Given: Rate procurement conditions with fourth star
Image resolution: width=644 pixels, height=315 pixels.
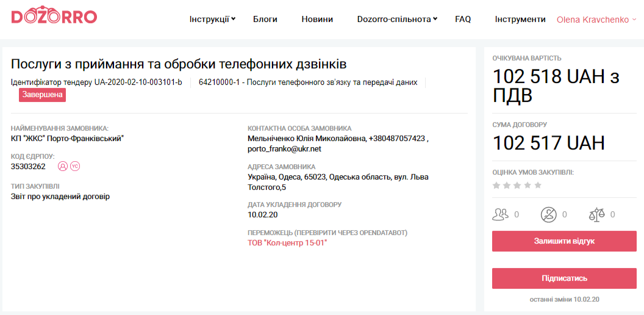Looking at the screenshot, I should click(x=528, y=186).
